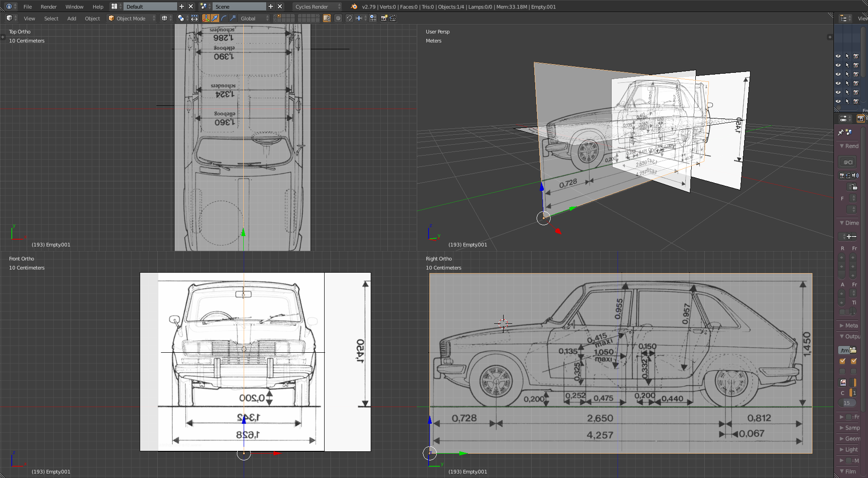Add a new screen layout with plus button
Image resolution: width=868 pixels, height=478 pixels.
182,6
